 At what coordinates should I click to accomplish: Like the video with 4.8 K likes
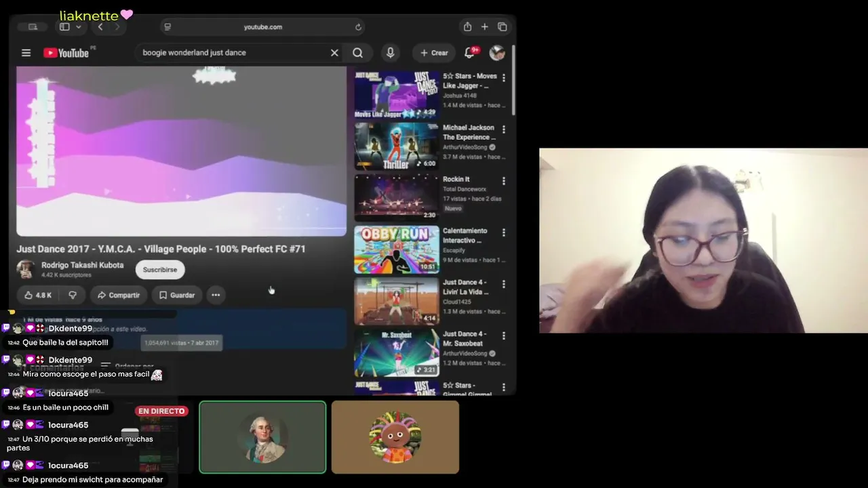click(x=38, y=295)
